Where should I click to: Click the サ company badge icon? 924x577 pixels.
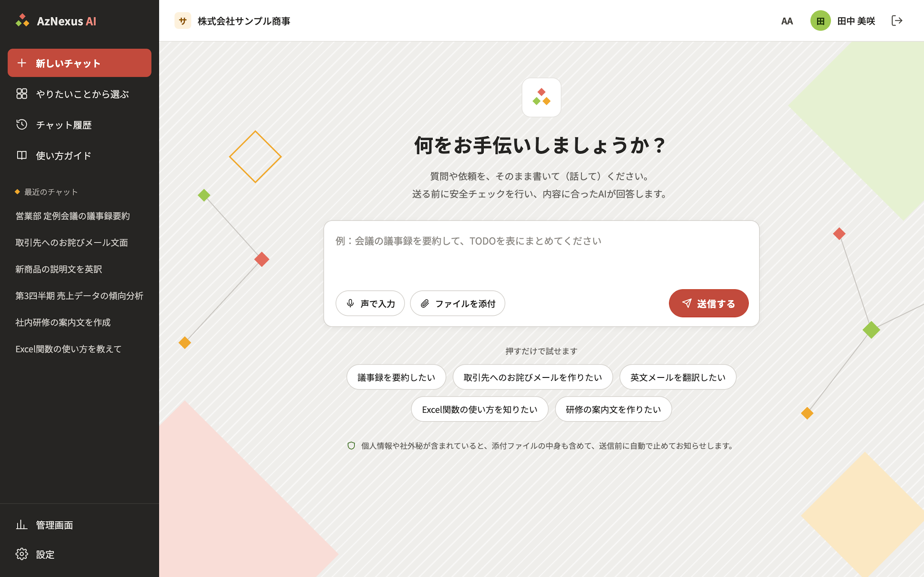(183, 21)
